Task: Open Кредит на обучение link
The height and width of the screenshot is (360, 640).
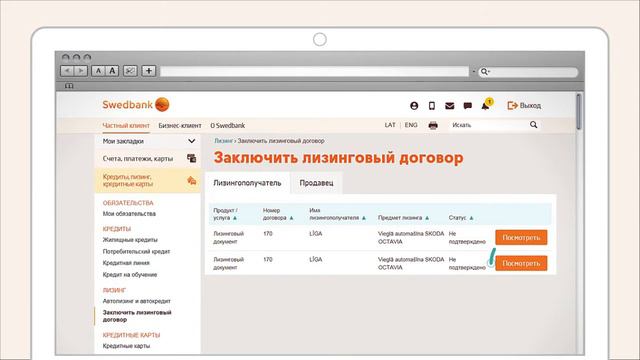Action: 130,275
